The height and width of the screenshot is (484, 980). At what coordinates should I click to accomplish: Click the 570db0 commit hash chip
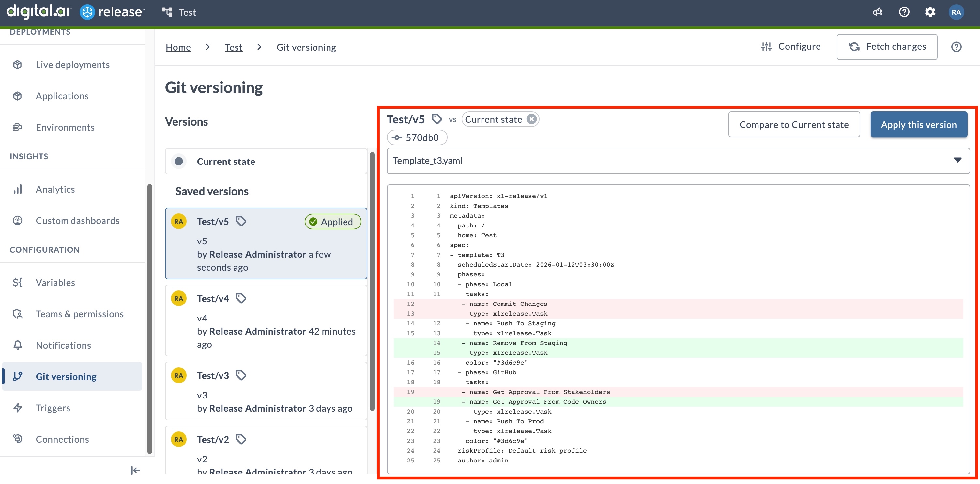coord(417,137)
